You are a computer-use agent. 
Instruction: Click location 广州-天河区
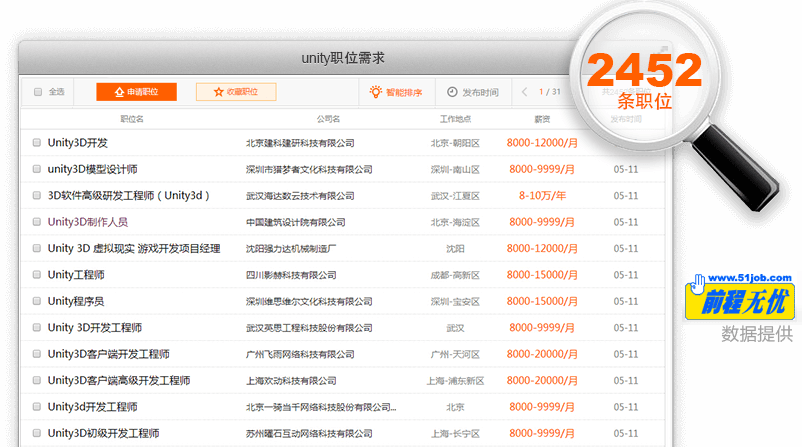[455, 354]
